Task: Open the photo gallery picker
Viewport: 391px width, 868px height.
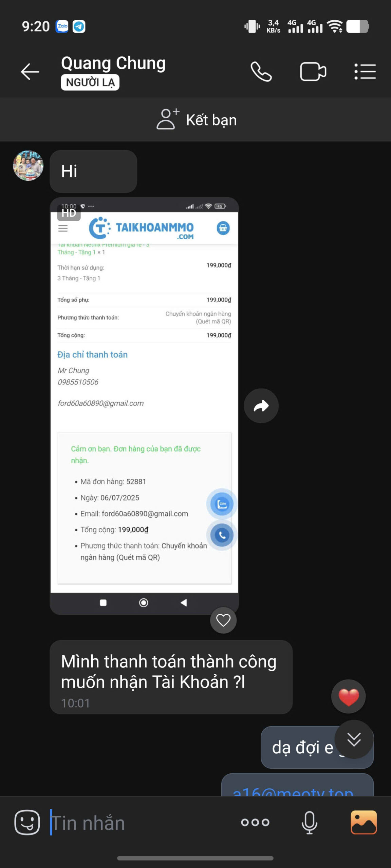Action: point(364,823)
